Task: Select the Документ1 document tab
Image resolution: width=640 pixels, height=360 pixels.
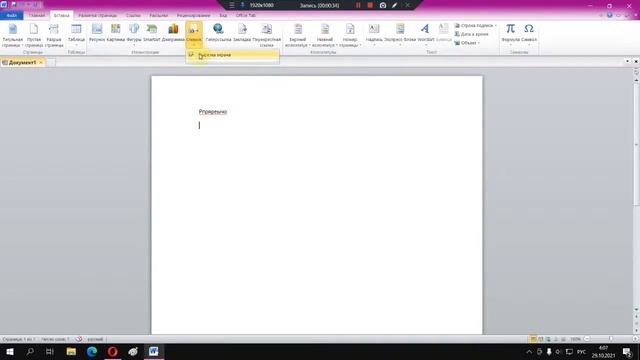Action: [x=22, y=62]
